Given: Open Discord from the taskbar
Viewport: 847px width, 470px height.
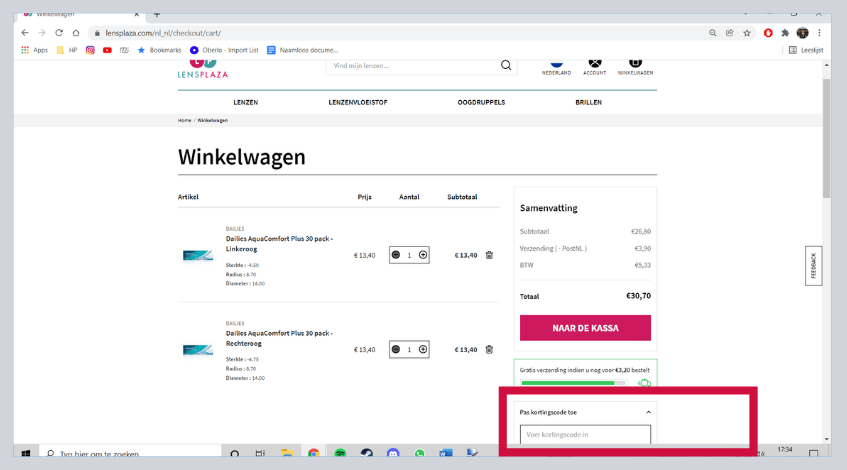Looking at the screenshot, I should 393,454.
